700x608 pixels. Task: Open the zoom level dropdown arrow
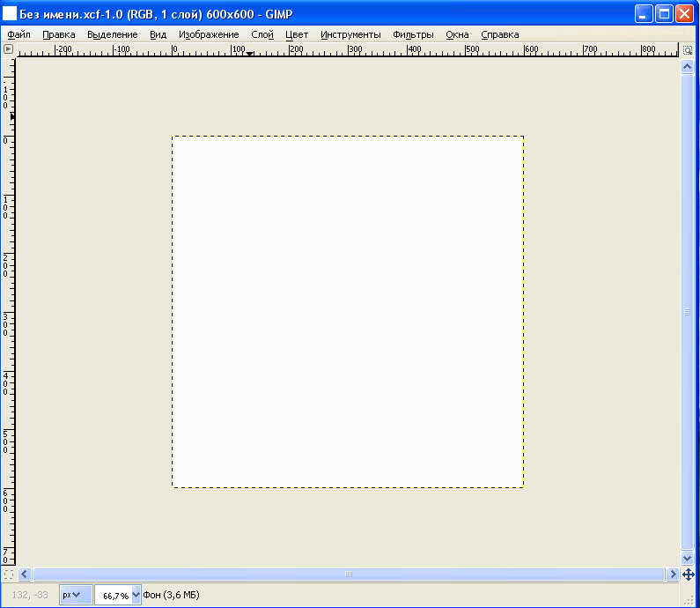coord(136,595)
